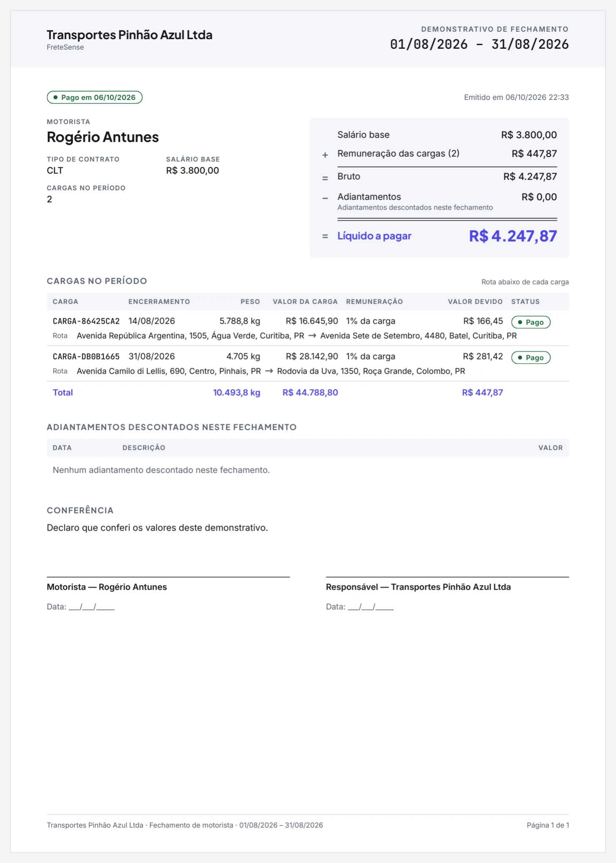The width and height of the screenshot is (616, 863).
Task: Click the "Remuneração das cargas (2)" label
Action: click(398, 154)
